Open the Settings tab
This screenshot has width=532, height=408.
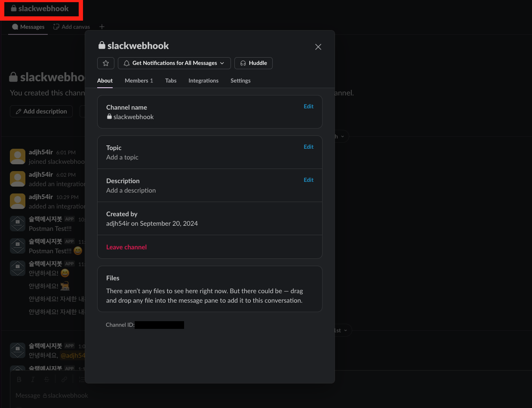[240, 80]
